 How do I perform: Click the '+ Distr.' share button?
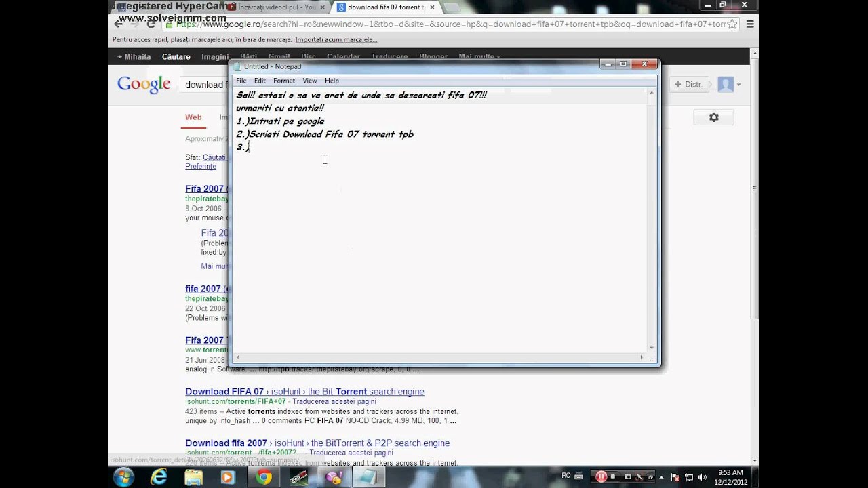tap(688, 85)
